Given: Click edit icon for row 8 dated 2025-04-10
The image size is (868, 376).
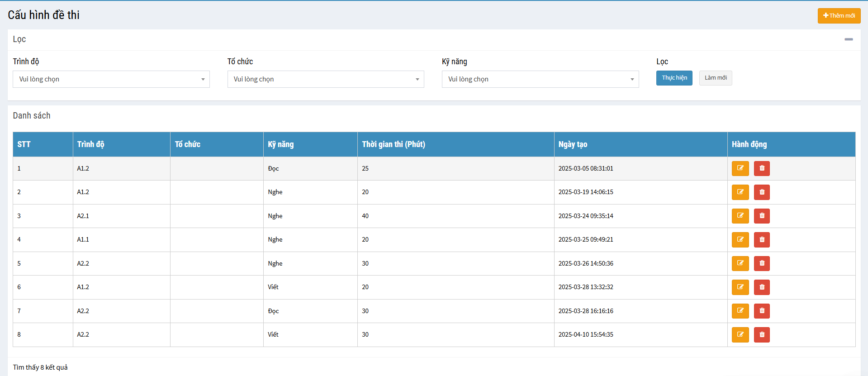Looking at the screenshot, I should [x=740, y=335].
